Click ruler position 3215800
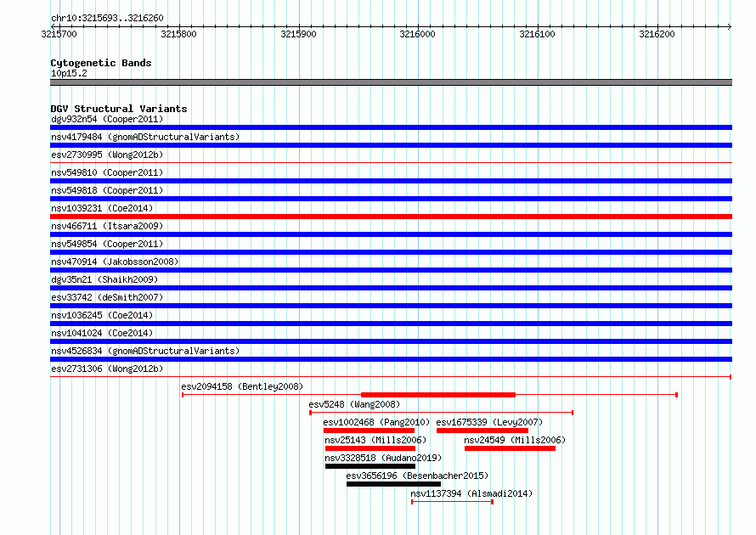The image size is (756, 535). pyautogui.click(x=179, y=34)
